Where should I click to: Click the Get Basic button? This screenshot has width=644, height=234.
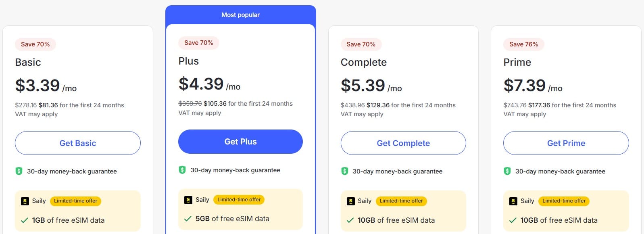[78, 143]
